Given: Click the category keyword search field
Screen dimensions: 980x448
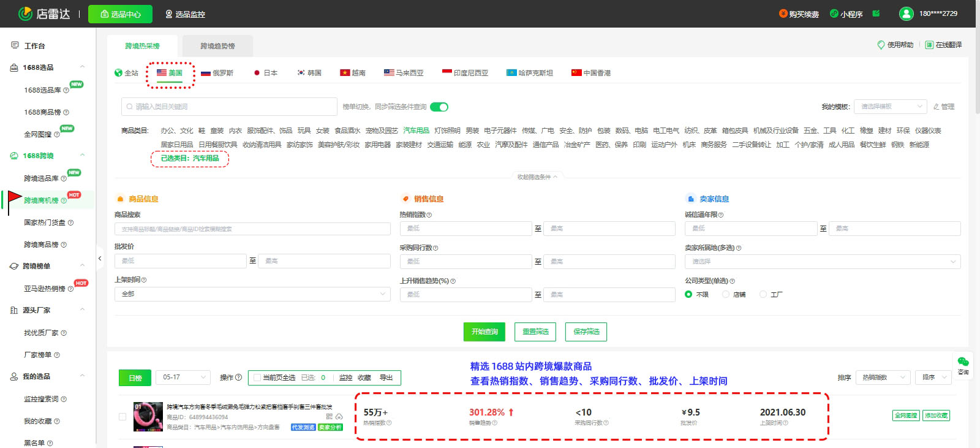Looking at the screenshot, I should point(229,107).
